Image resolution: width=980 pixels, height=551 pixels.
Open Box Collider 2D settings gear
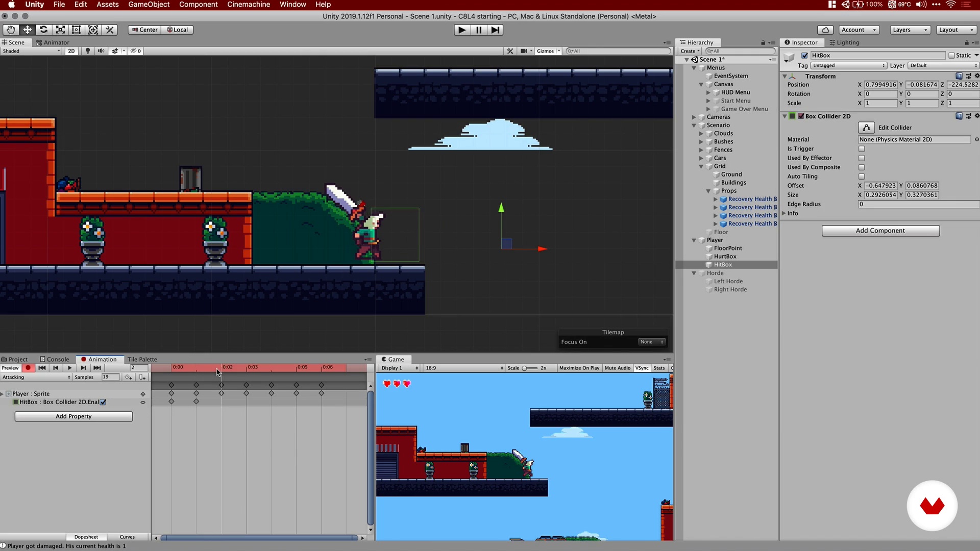click(977, 116)
